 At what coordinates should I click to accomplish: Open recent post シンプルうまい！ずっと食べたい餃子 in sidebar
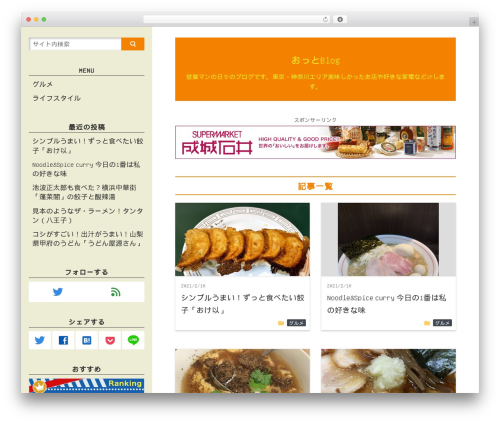pyautogui.click(x=88, y=146)
